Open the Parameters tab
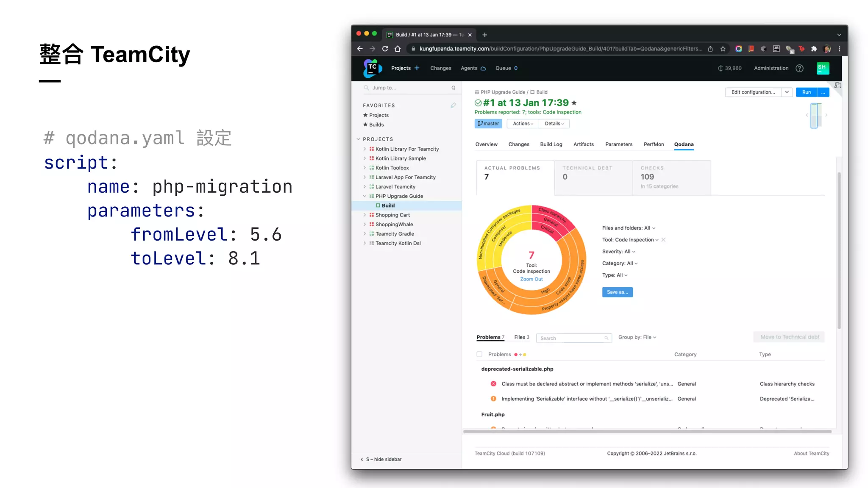The width and height of the screenshot is (868, 488). 619,144
